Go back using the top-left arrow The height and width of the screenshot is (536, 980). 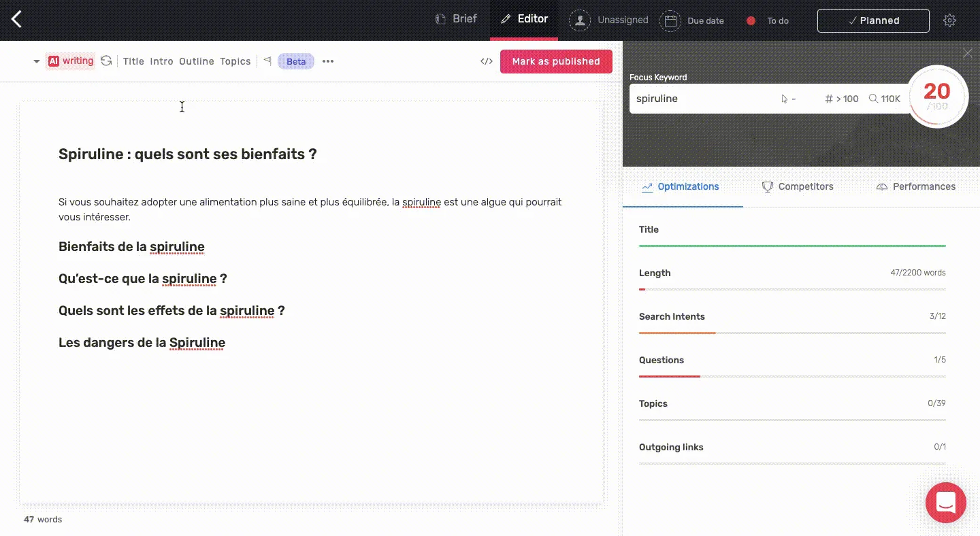tap(17, 20)
